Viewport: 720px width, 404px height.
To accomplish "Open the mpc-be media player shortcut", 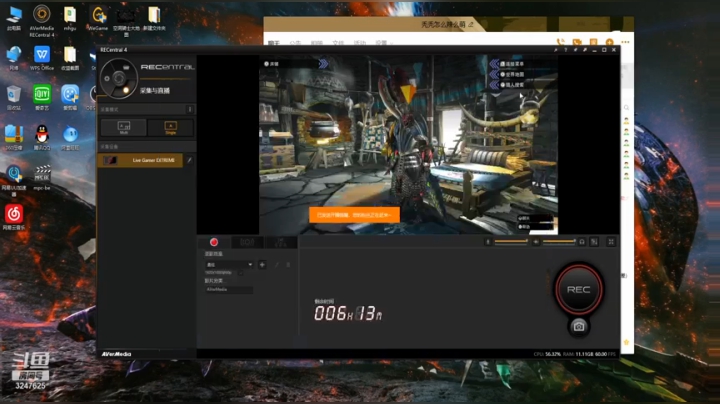I will point(42,178).
